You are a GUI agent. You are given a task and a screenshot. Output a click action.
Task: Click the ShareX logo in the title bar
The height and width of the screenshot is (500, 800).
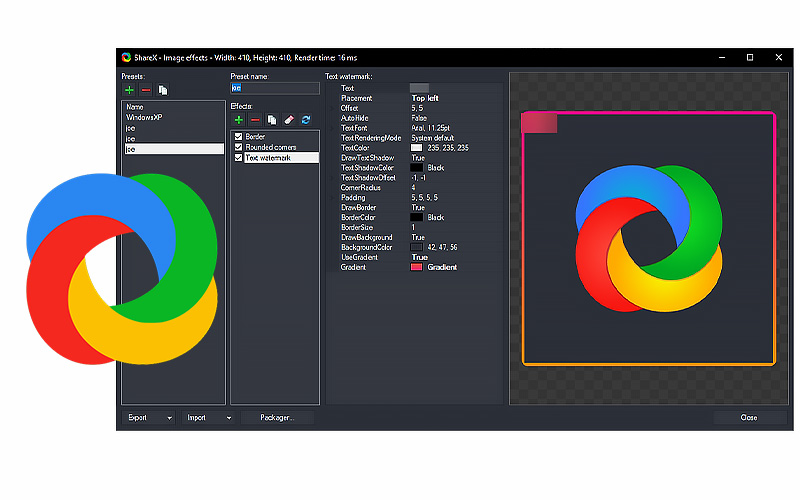click(127, 58)
